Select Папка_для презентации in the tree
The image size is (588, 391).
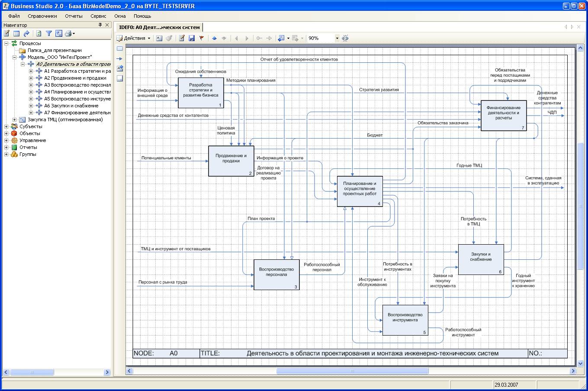[55, 50]
